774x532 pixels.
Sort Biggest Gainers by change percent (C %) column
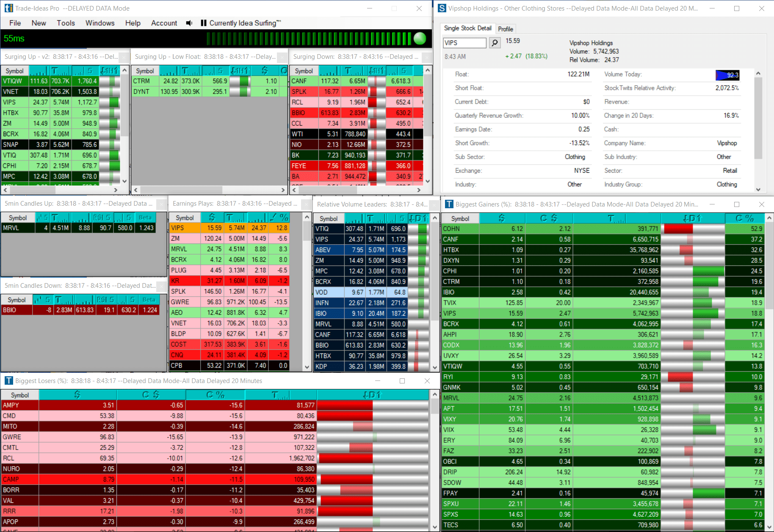744,218
